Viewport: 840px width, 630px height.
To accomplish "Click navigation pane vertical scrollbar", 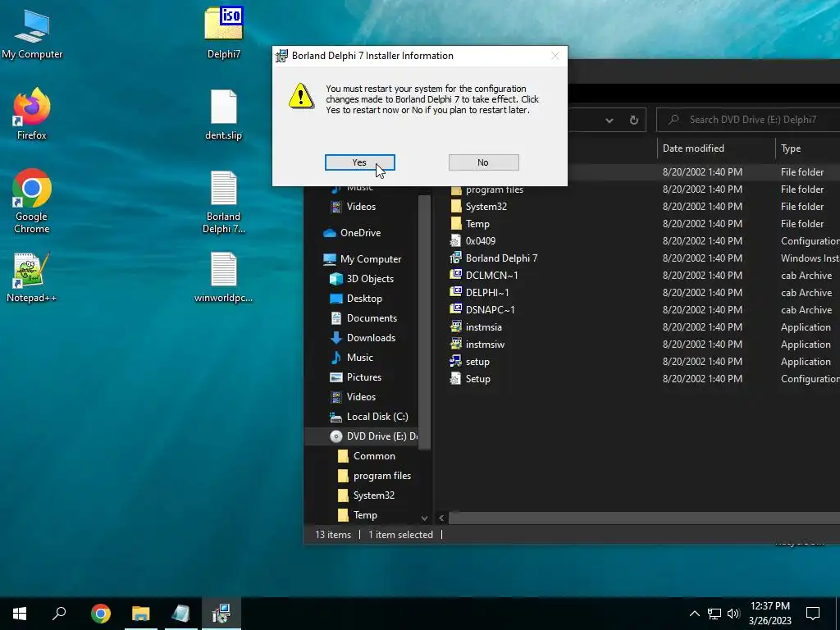I will click(x=424, y=322).
